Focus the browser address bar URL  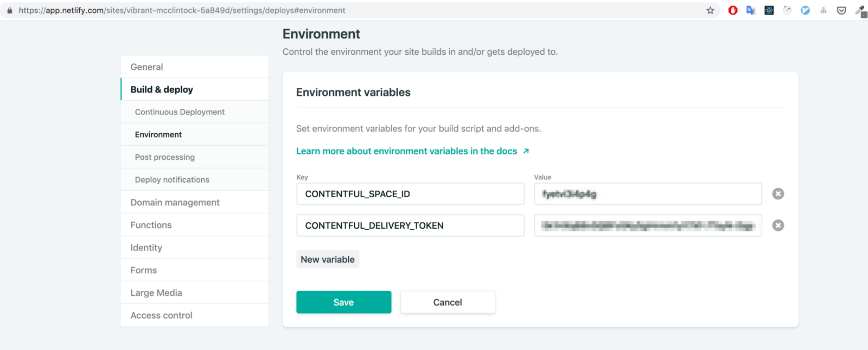182,10
